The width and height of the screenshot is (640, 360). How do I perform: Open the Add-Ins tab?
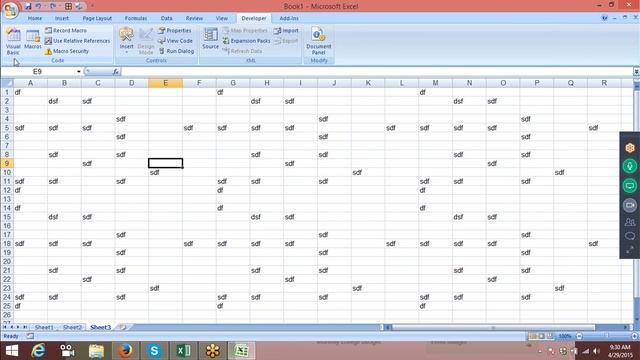289,18
